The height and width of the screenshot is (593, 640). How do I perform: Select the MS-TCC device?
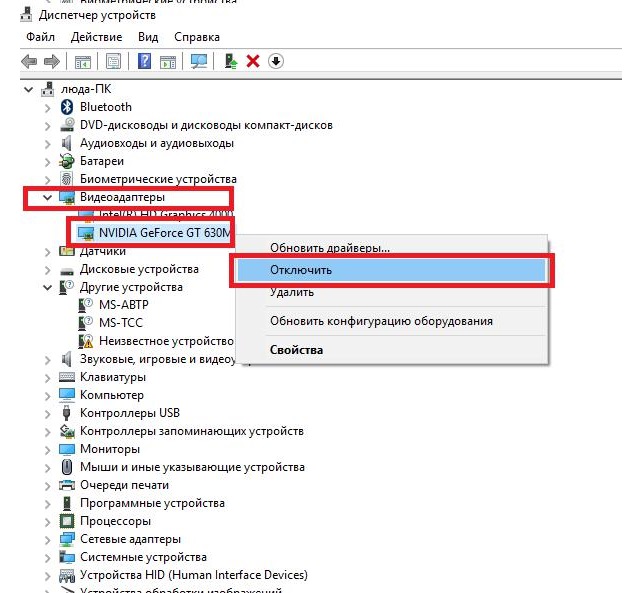pos(121,323)
